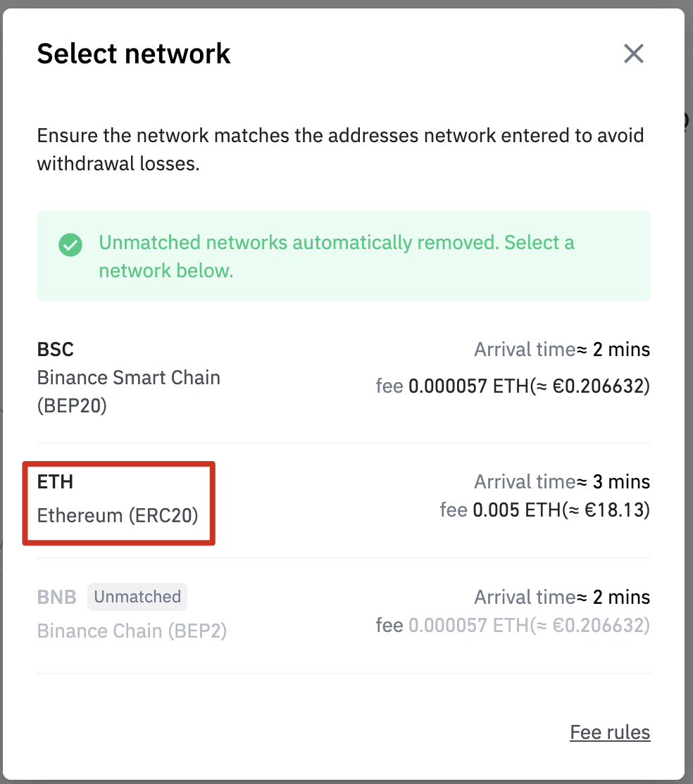Click the greyed-out BNB network ticker
Image resolution: width=693 pixels, height=784 pixels.
(x=56, y=597)
